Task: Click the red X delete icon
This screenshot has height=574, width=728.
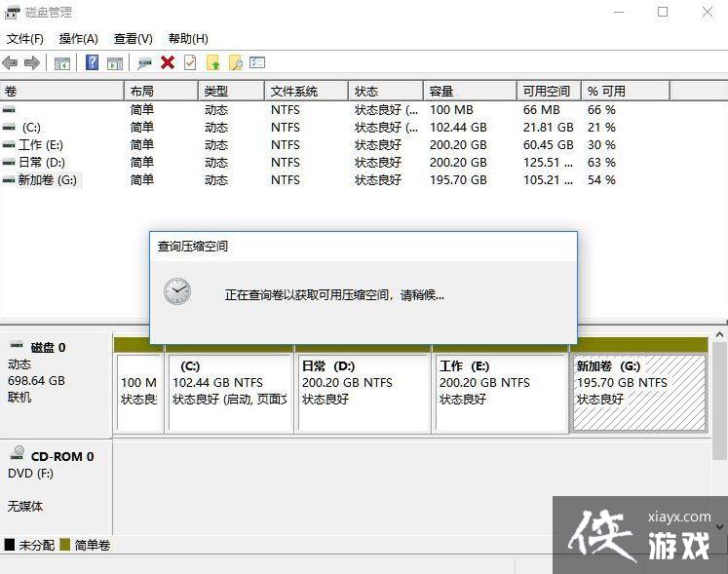Action: coord(168,62)
